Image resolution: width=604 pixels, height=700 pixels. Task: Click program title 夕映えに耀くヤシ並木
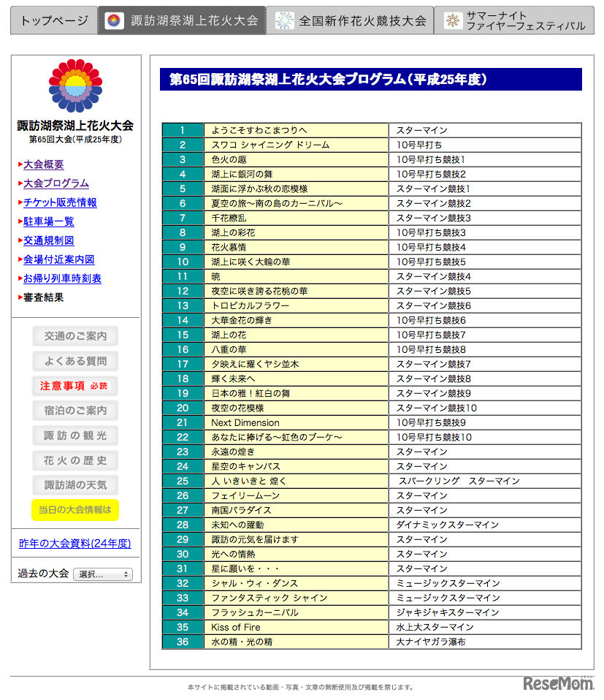point(255,365)
